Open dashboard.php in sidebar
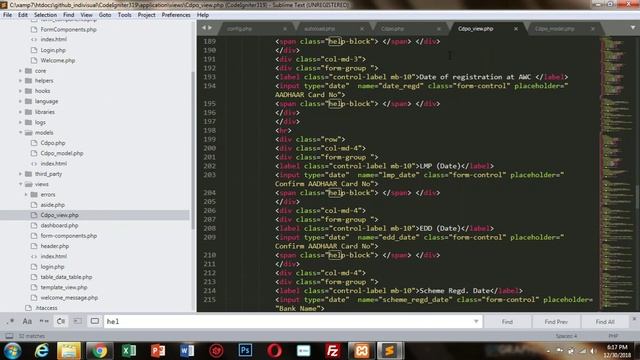The width and height of the screenshot is (640, 360). (x=59, y=225)
